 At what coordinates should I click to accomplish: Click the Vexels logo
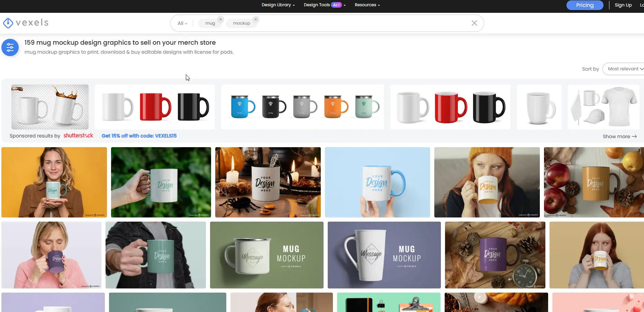click(26, 23)
